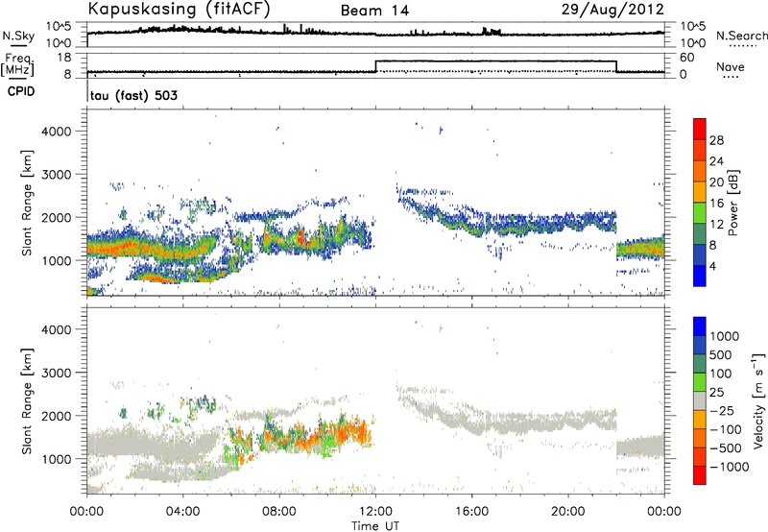Click the "4000" tick on the power panel
Image resolution: width=768 pixels, height=532 pixels.
(57, 132)
